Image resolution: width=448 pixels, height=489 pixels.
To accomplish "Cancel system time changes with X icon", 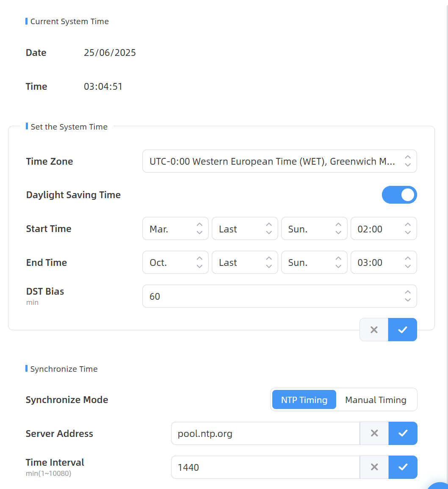I will pos(374,330).
